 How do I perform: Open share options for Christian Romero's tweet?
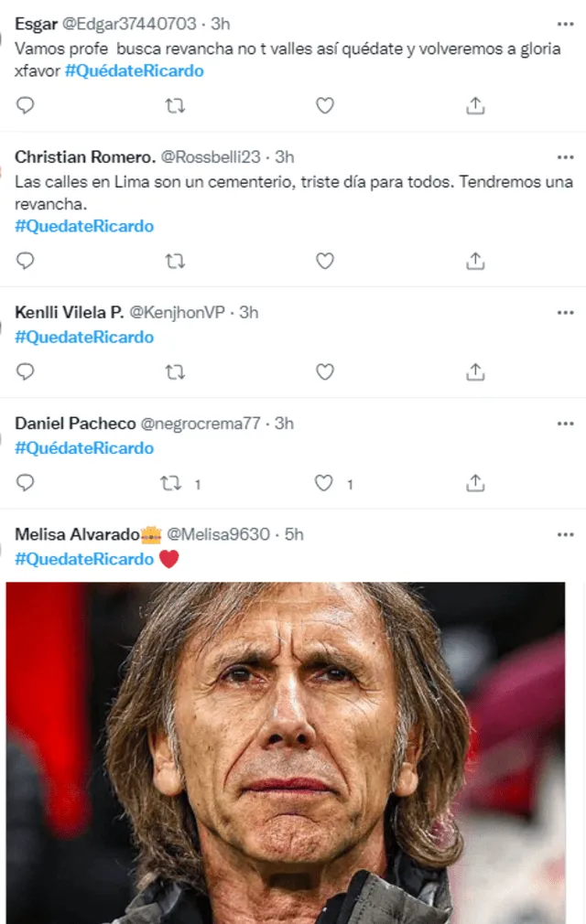pos(475,261)
